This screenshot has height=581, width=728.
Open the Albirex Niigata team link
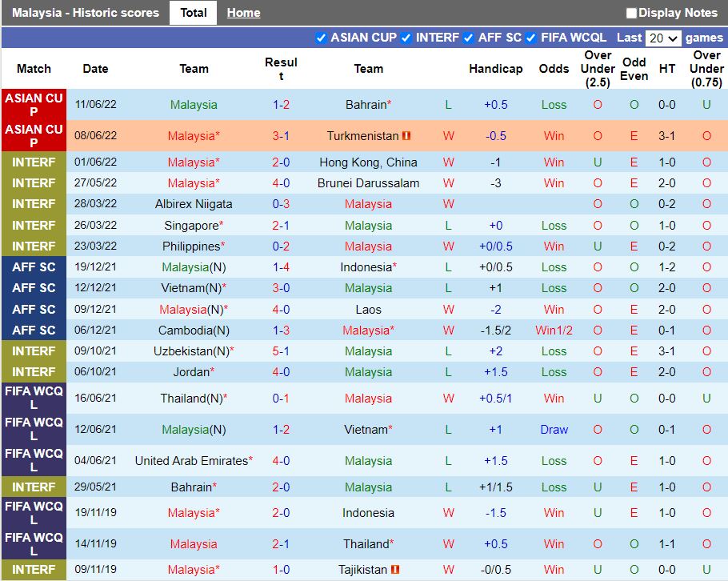click(194, 204)
